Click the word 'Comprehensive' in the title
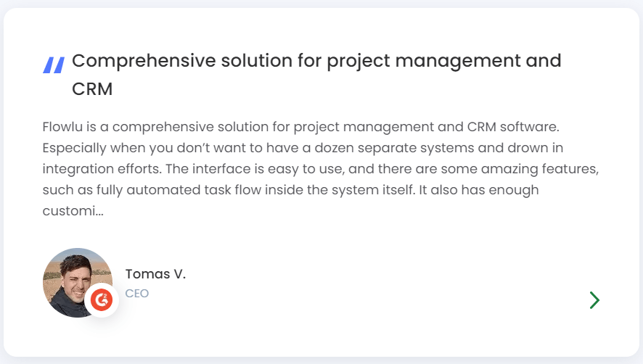The height and width of the screenshot is (364, 643). 144,61
